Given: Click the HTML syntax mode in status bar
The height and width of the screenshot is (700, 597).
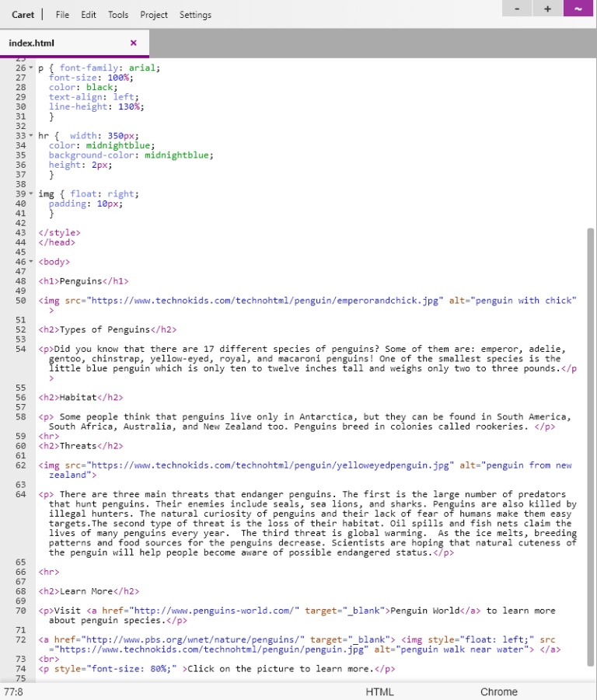Looking at the screenshot, I should click(379, 692).
